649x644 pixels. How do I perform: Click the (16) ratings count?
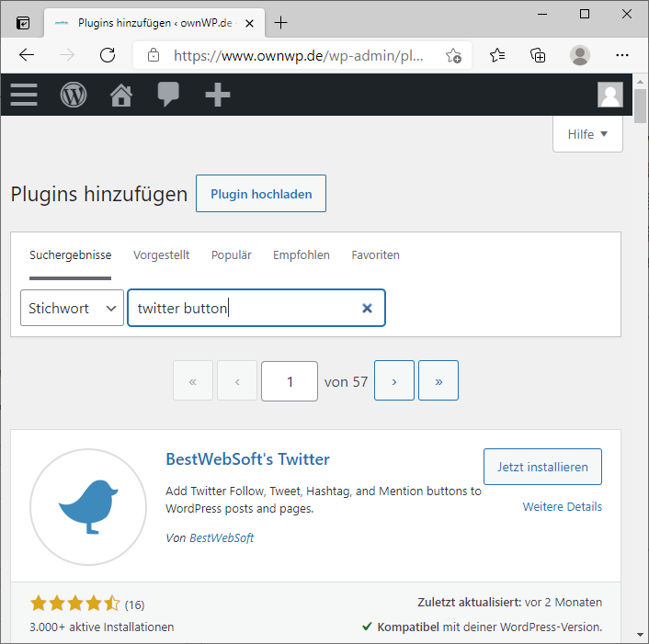(134, 605)
